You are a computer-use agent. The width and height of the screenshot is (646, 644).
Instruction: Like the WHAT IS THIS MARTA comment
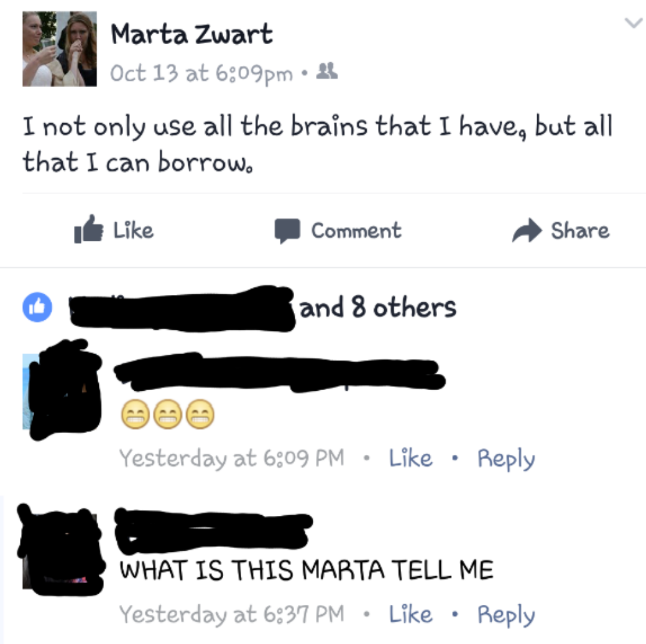pos(411,614)
